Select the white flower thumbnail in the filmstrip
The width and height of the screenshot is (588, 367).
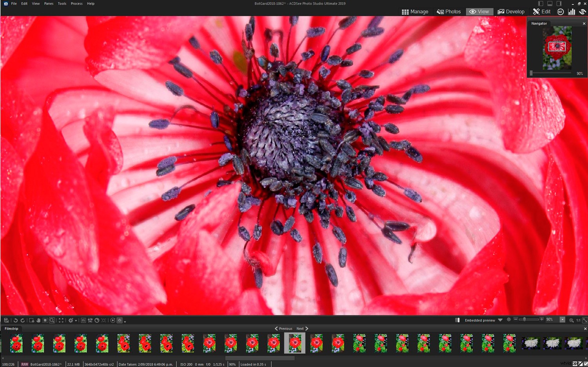tap(531, 343)
